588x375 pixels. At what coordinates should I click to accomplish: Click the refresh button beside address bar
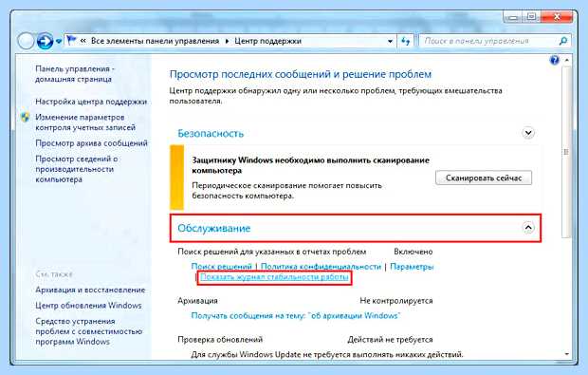click(x=405, y=41)
